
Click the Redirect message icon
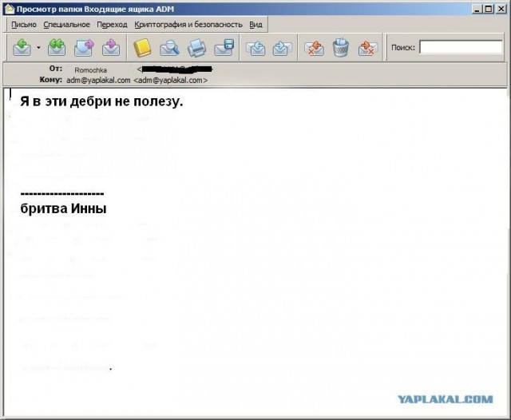pos(111,48)
